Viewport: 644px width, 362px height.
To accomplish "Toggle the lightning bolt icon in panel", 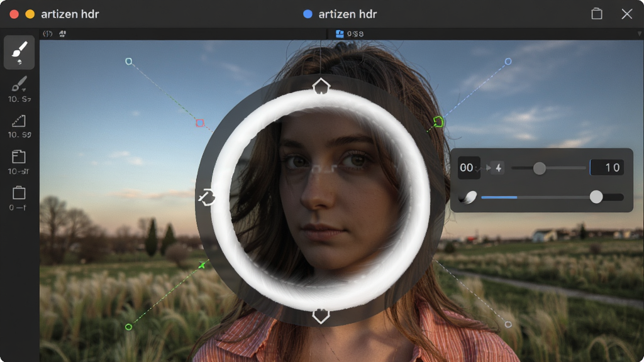I will (499, 167).
